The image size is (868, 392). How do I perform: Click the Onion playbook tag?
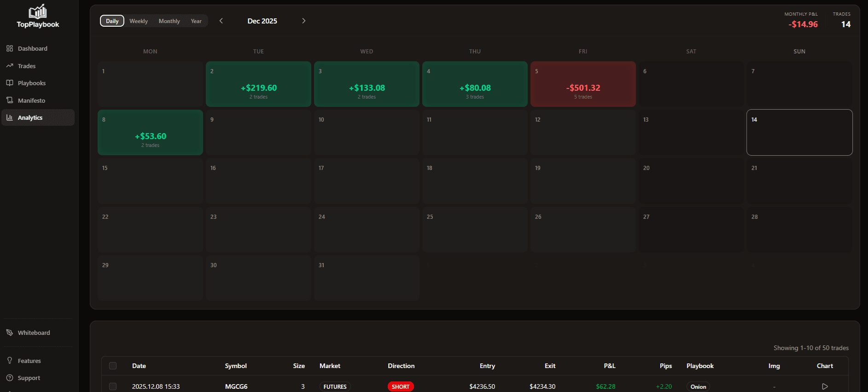pyautogui.click(x=698, y=386)
